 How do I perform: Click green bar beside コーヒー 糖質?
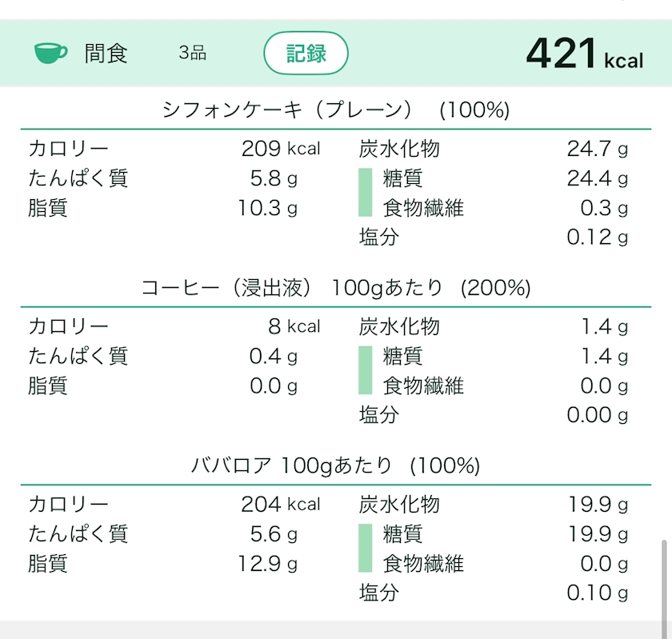point(365,370)
